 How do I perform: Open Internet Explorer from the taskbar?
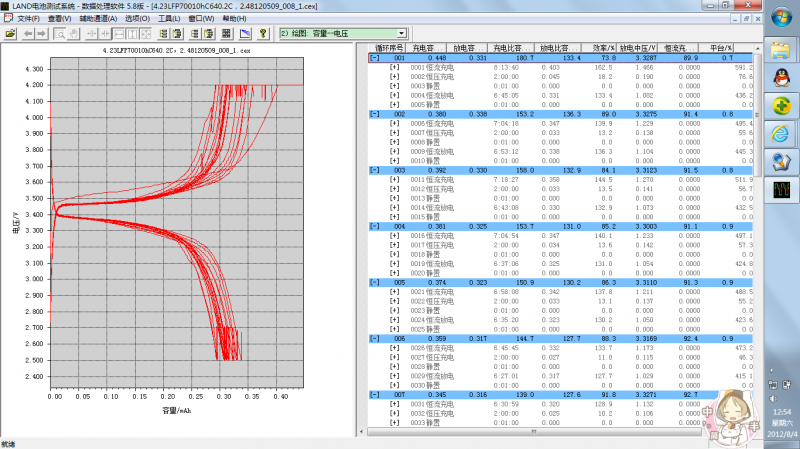[x=781, y=133]
